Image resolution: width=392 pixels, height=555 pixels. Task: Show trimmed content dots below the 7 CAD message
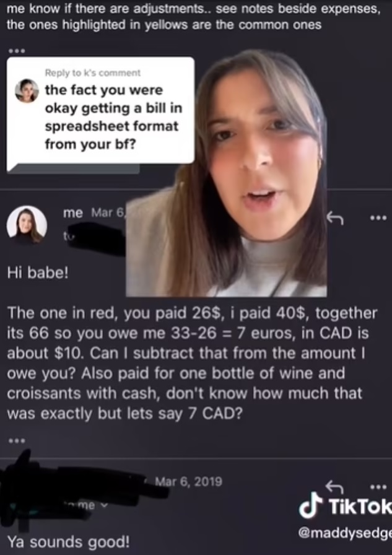coord(17,440)
